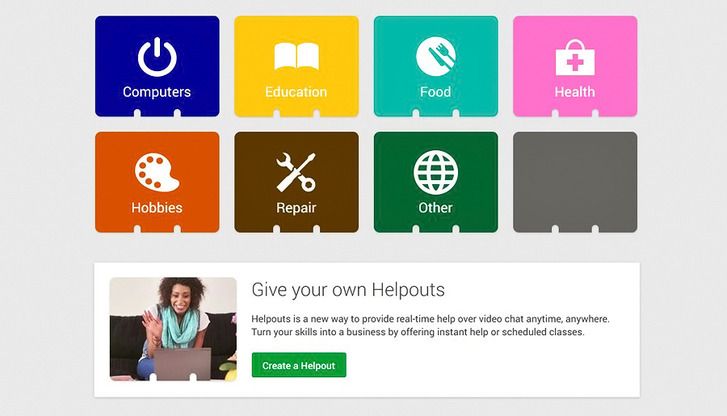Click the blank gray category tile

point(575,182)
